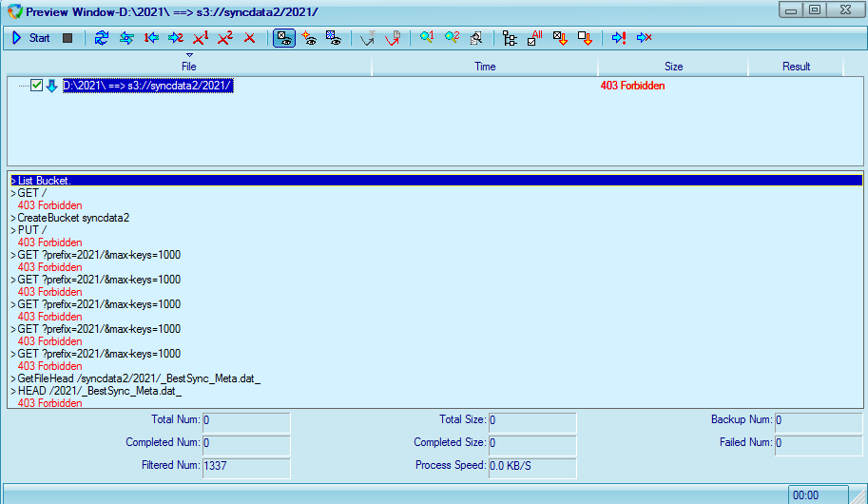
Task: Click the Failed Num field
Action: (819, 445)
